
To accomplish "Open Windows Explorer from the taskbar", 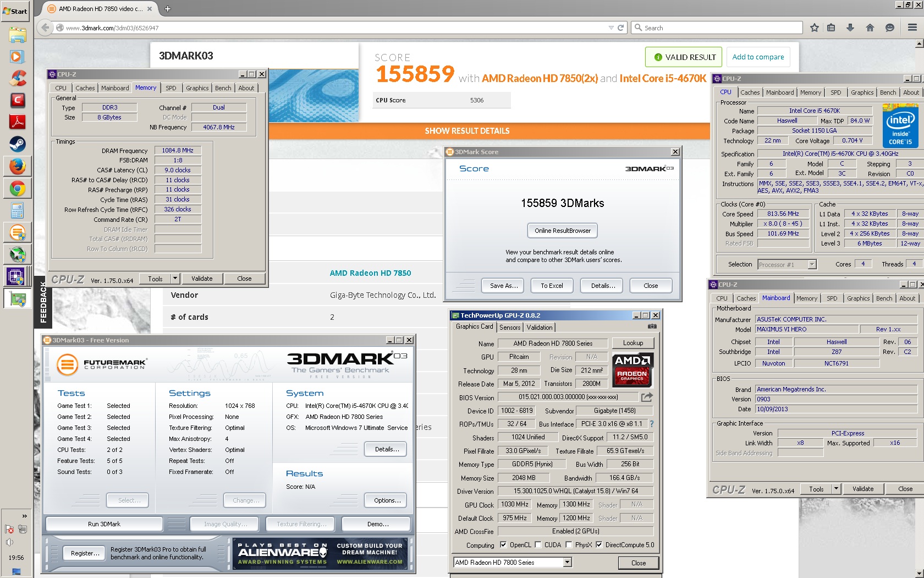I will (x=17, y=35).
